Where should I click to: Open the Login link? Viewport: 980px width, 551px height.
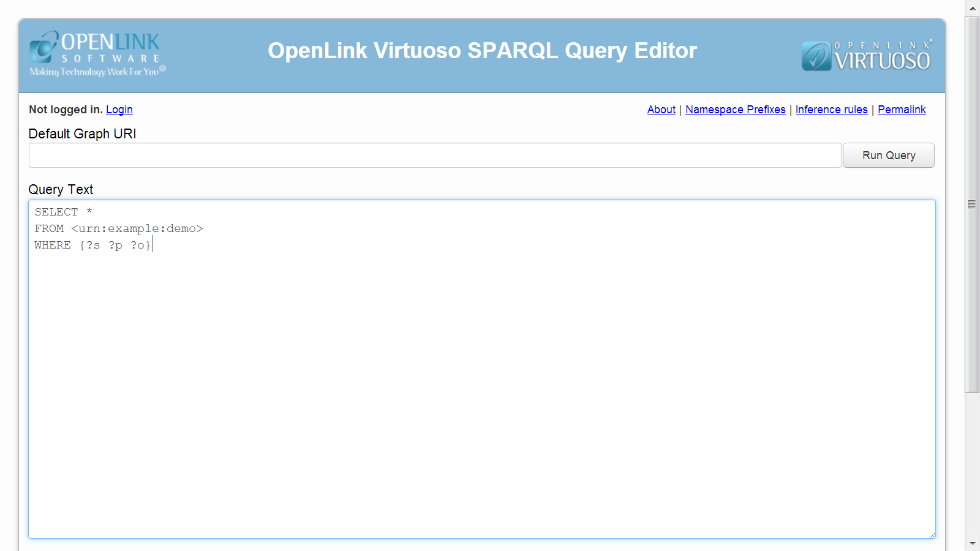coord(119,110)
